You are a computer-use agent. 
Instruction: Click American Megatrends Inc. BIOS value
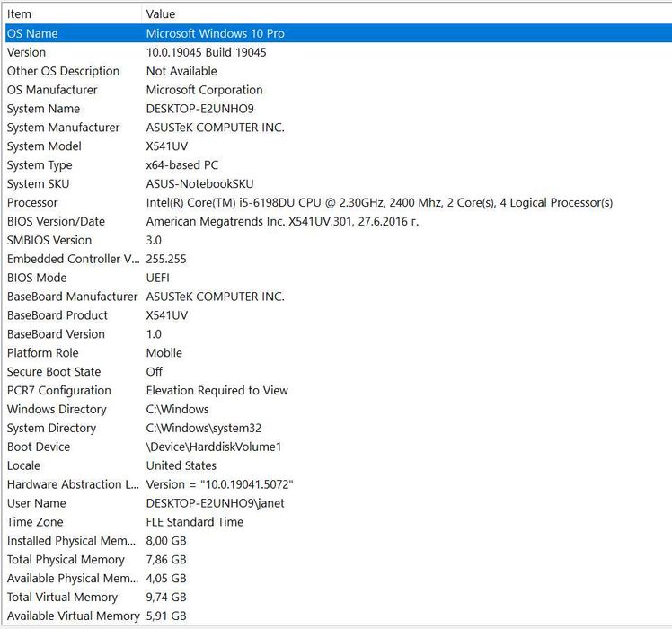[x=282, y=222]
